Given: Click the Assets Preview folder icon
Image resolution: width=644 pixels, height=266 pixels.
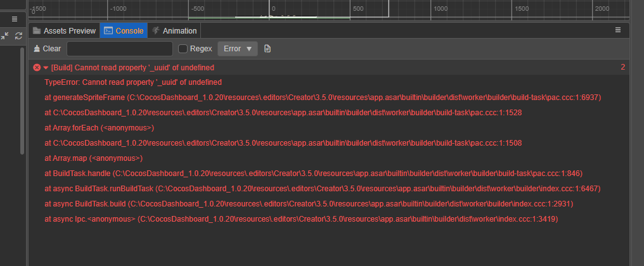Looking at the screenshot, I should pyautogui.click(x=37, y=31).
